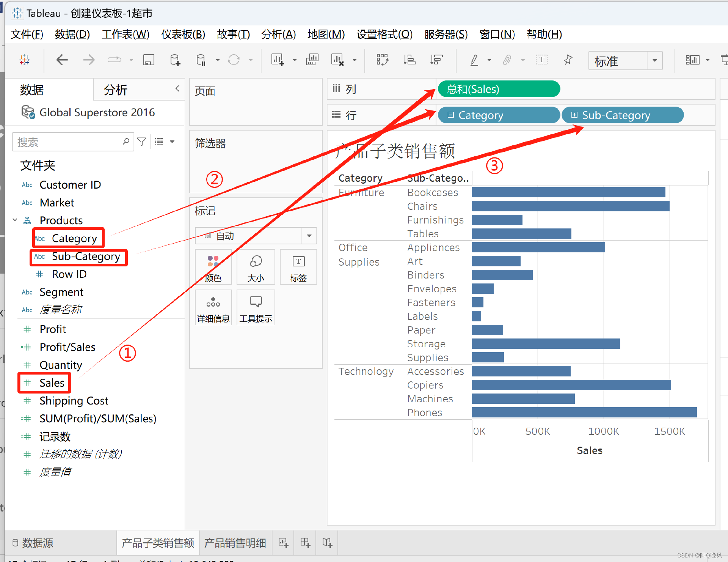Image resolution: width=728 pixels, height=562 pixels.
Task: Switch to the 产品销售明细 sheet tab
Action: [x=235, y=543]
